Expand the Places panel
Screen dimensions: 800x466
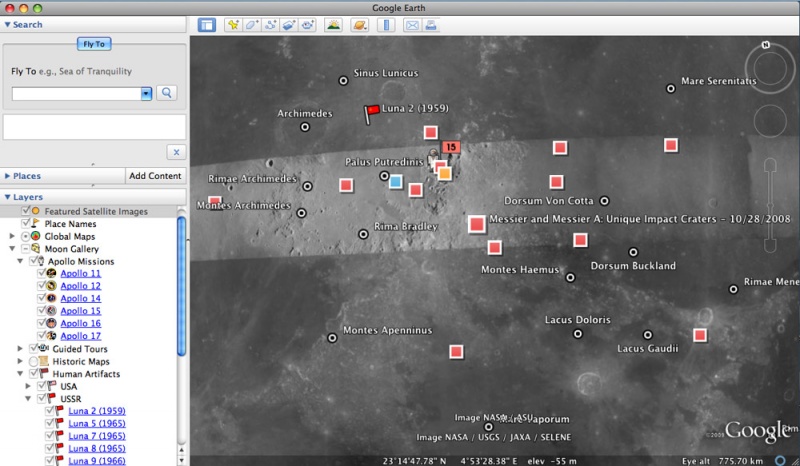(x=7, y=176)
